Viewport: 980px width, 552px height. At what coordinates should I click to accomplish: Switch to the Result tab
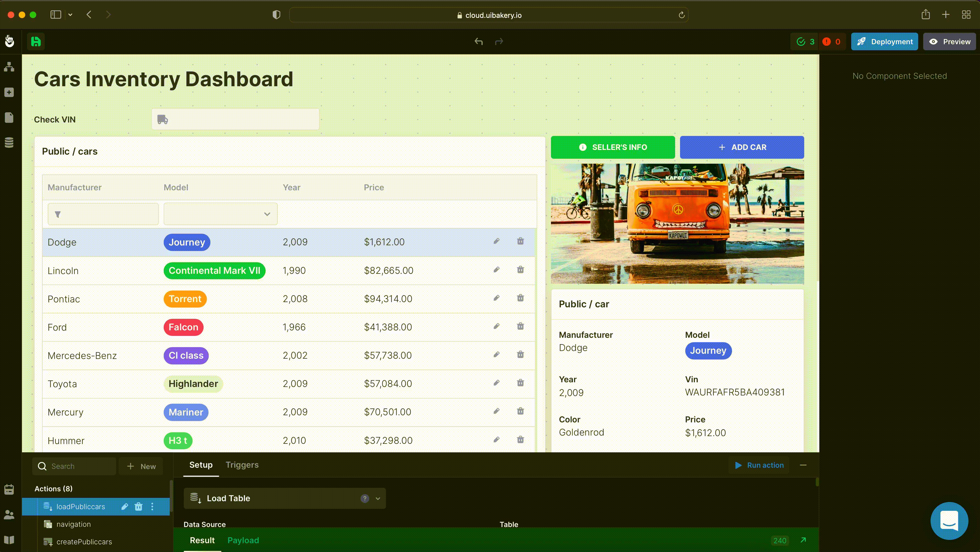[x=202, y=540]
